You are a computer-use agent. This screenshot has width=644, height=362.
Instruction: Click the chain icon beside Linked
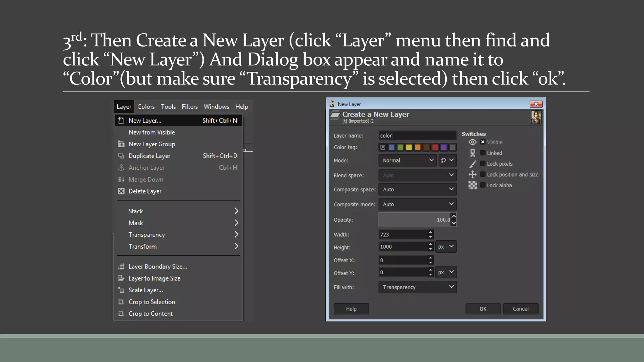472,153
